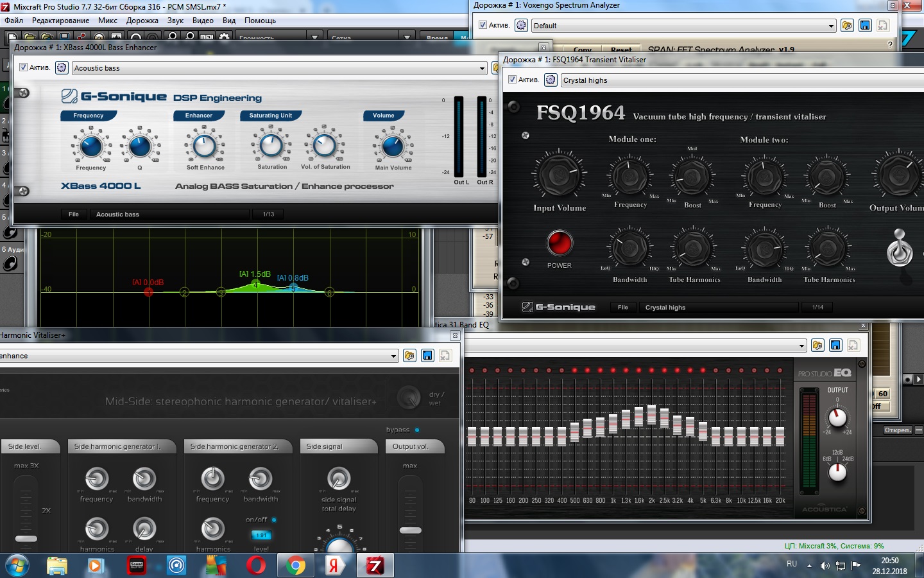
Task: Load preset folder in Harmonic Vitaliser window
Action: (x=409, y=355)
